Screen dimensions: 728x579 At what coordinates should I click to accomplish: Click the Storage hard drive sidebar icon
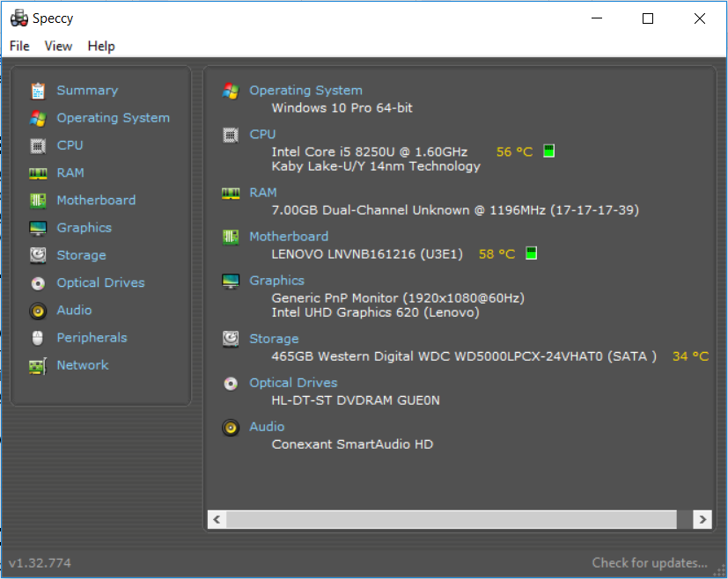(38, 255)
